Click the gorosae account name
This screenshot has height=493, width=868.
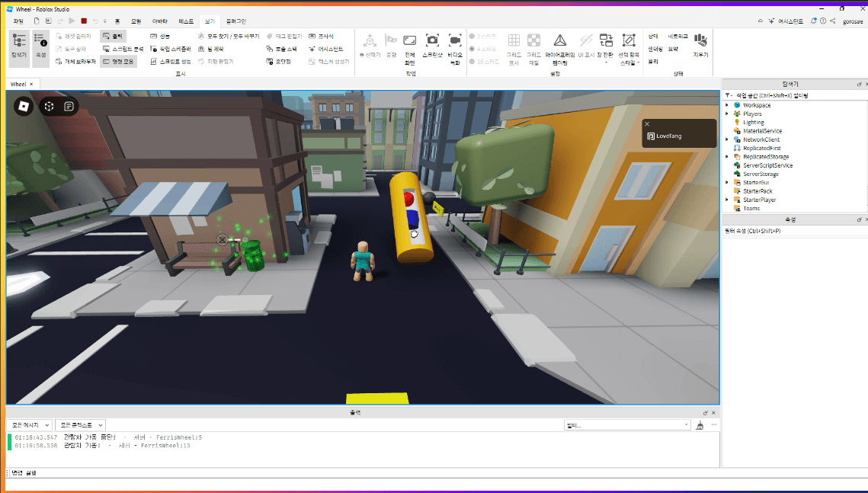pyautogui.click(x=853, y=21)
